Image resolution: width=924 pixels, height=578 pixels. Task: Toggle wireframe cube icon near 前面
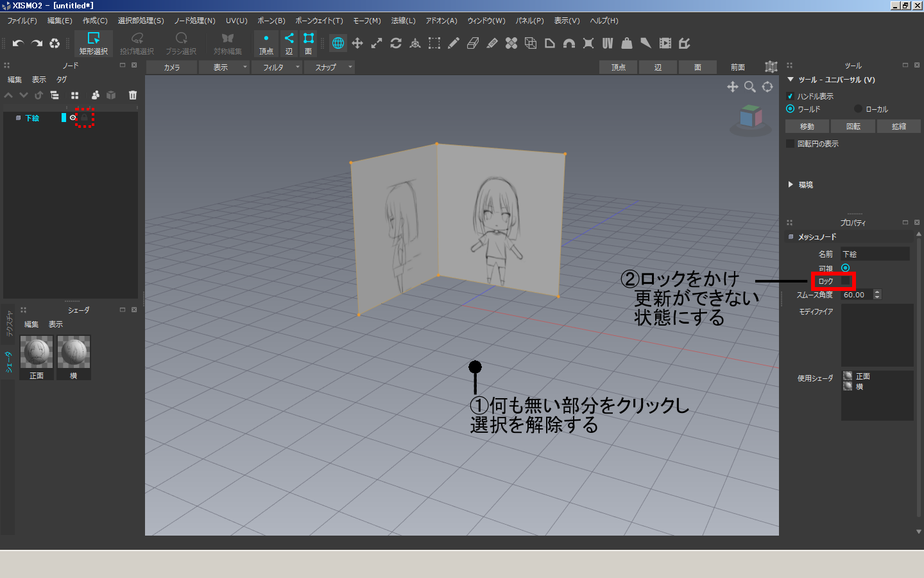pyautogui.click(x=771, y=67)
